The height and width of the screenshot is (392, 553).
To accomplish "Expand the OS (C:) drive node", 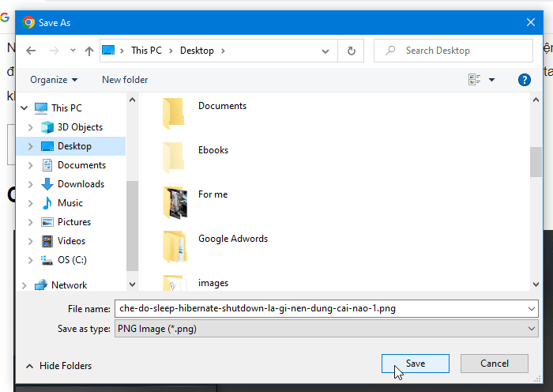I will pyautogui.click(x=31, y=260).
